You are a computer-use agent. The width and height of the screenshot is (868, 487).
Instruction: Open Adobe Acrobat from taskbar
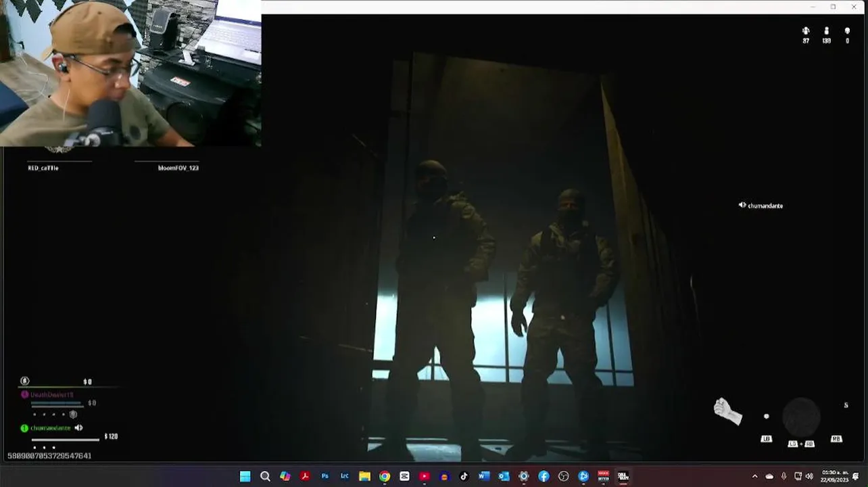pos(305,476)
